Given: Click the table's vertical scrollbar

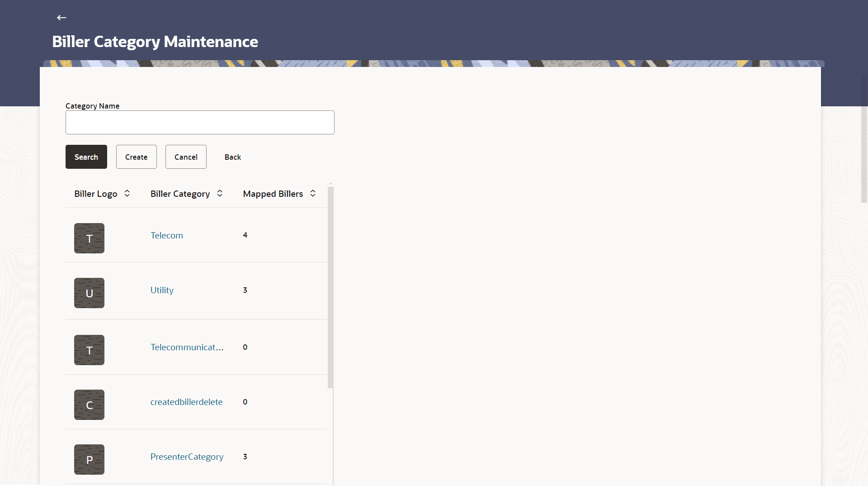Looking at the screenshot, I should pyautogui.click(x=330, y=287).
